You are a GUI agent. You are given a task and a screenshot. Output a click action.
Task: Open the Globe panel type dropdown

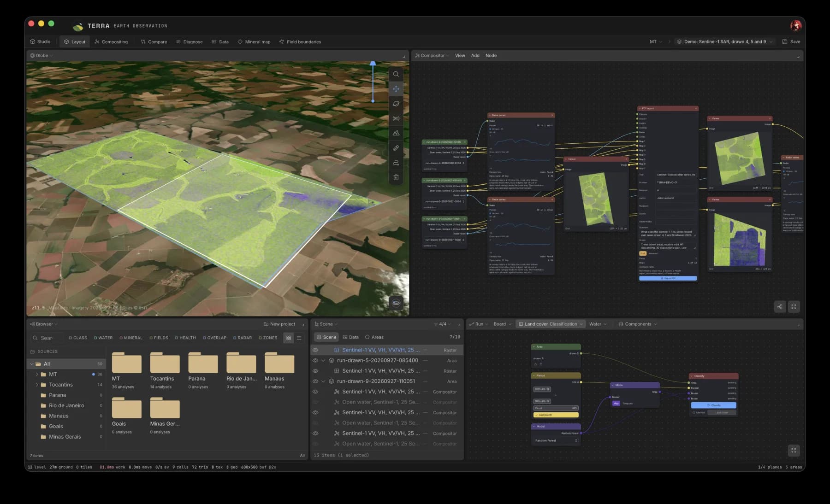(x=41, y=56)
